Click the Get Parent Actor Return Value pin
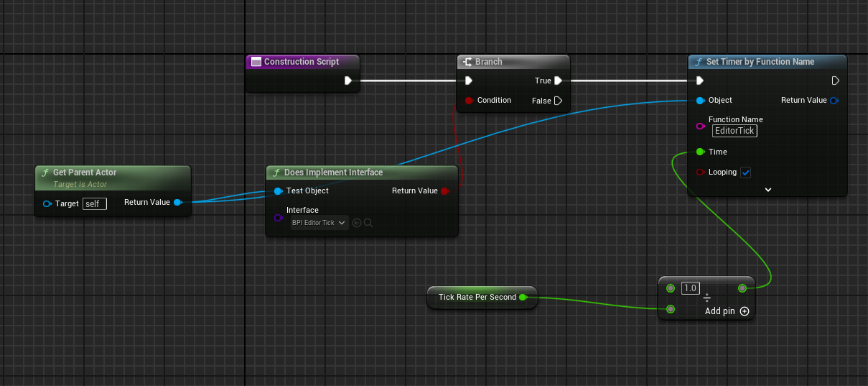Image resolution: width=868 pixels, height=386 pixels. tap(177, 203)
